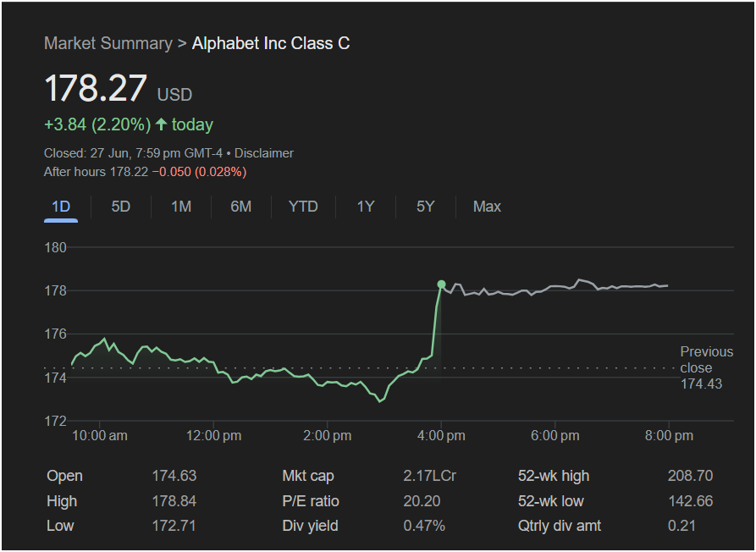
Task: Click the 52-wk high label
Action: (x=554, y=476)
